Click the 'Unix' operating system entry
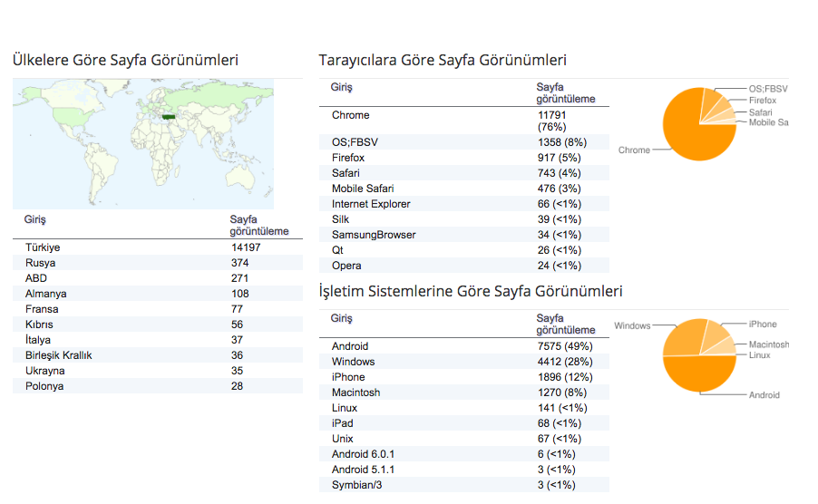Image resolution: width=818 pixels, height=504 pixels. point(342,439)
